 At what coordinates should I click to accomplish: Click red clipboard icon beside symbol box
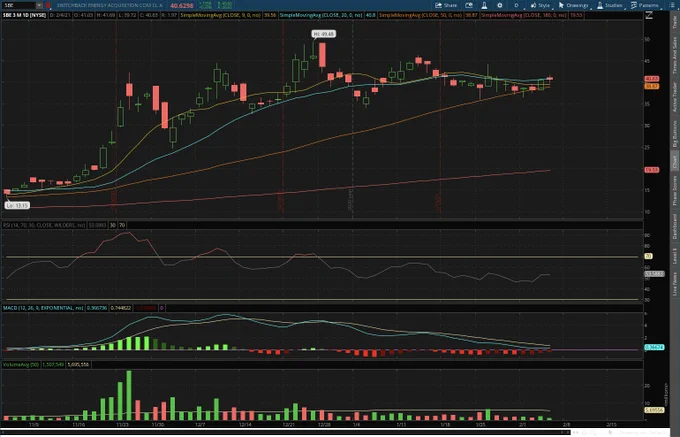[x=48, y=5]
